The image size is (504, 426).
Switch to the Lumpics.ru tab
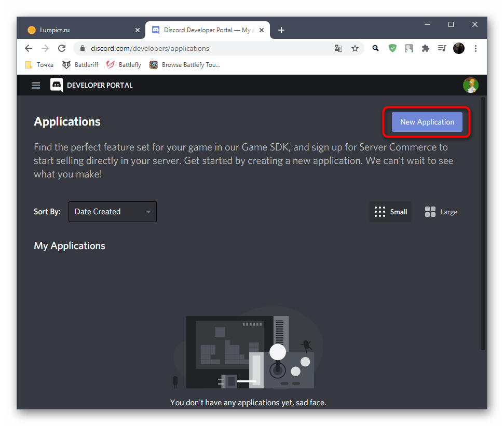pos(80,30)
